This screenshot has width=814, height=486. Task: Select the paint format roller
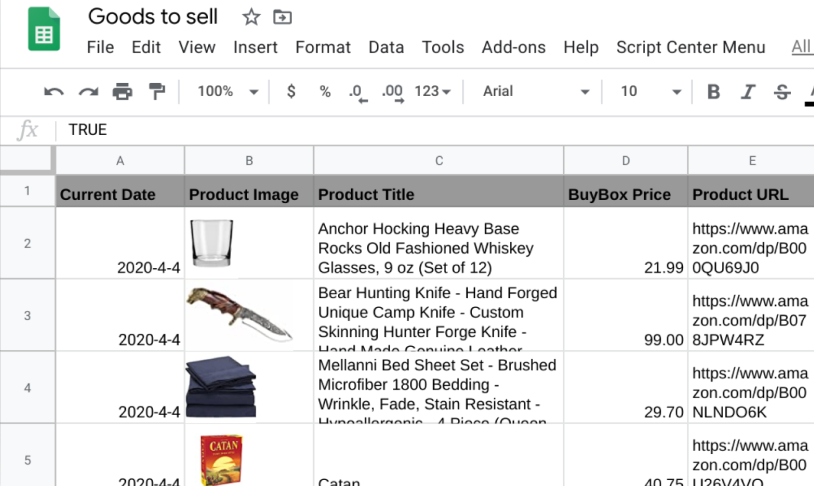tap(156, 92)
